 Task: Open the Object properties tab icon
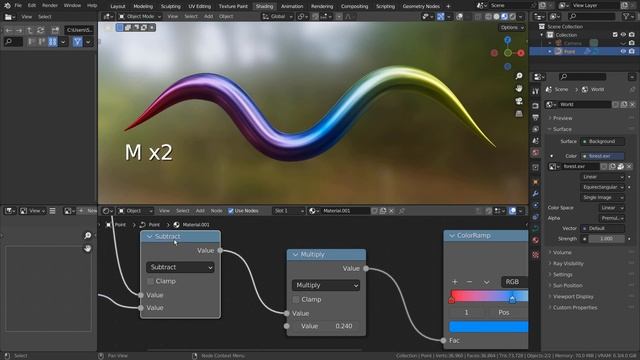pos(536,182)
